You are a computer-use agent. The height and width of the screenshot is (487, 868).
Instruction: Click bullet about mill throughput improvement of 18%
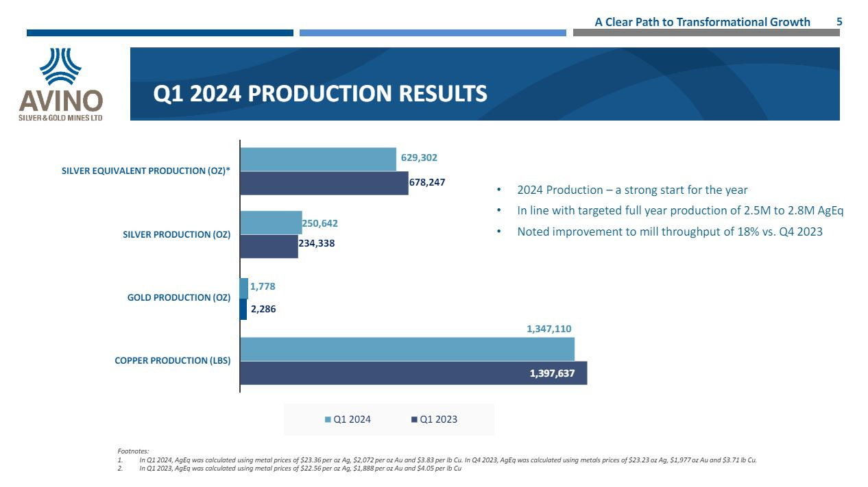(670, 232)
